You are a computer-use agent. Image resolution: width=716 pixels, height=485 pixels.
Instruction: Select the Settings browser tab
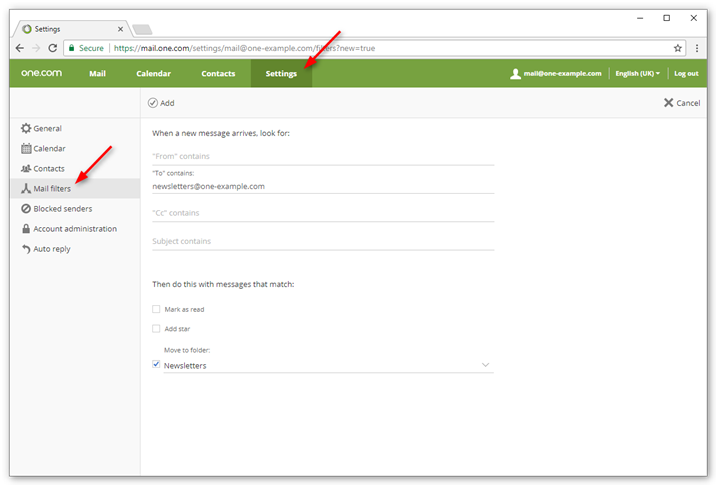pyautogui.click(x=71, y=29)
